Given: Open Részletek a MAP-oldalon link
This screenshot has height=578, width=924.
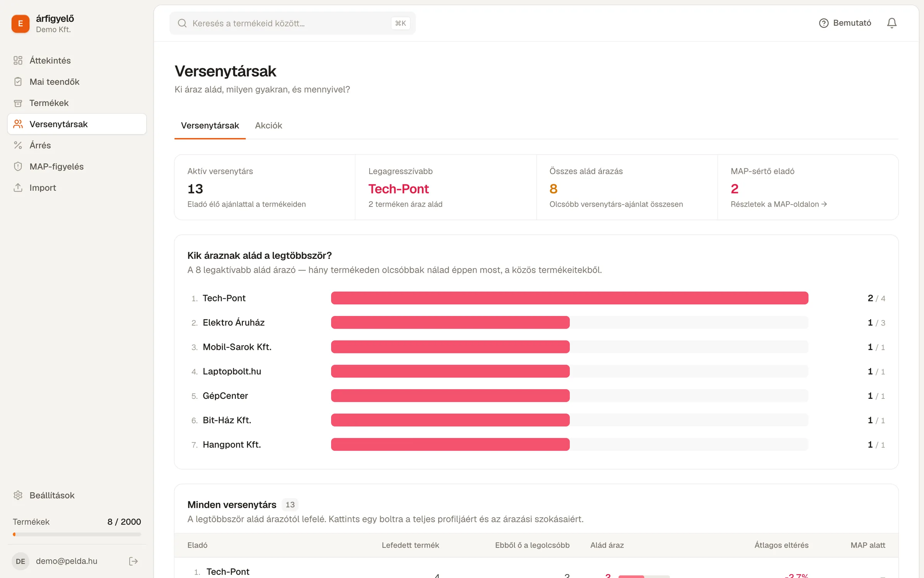Looking at the screenshot, I should click(x=778, y=204).
